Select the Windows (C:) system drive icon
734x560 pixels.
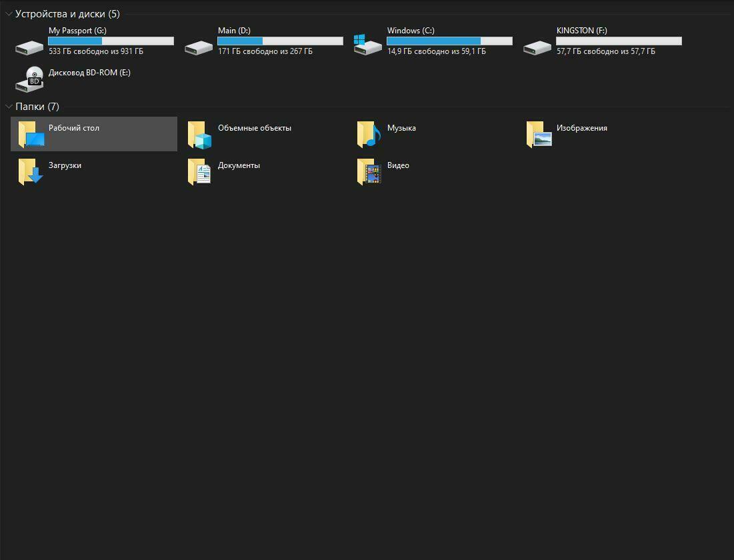[x=367, y=45]
